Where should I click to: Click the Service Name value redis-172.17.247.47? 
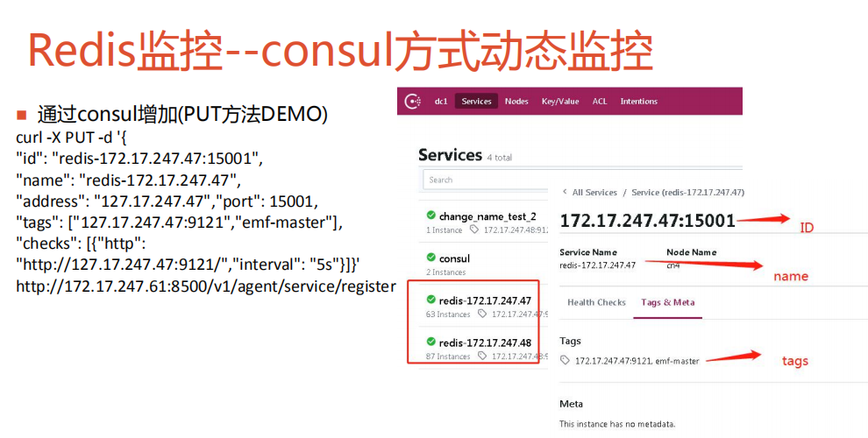pos(597,265)
